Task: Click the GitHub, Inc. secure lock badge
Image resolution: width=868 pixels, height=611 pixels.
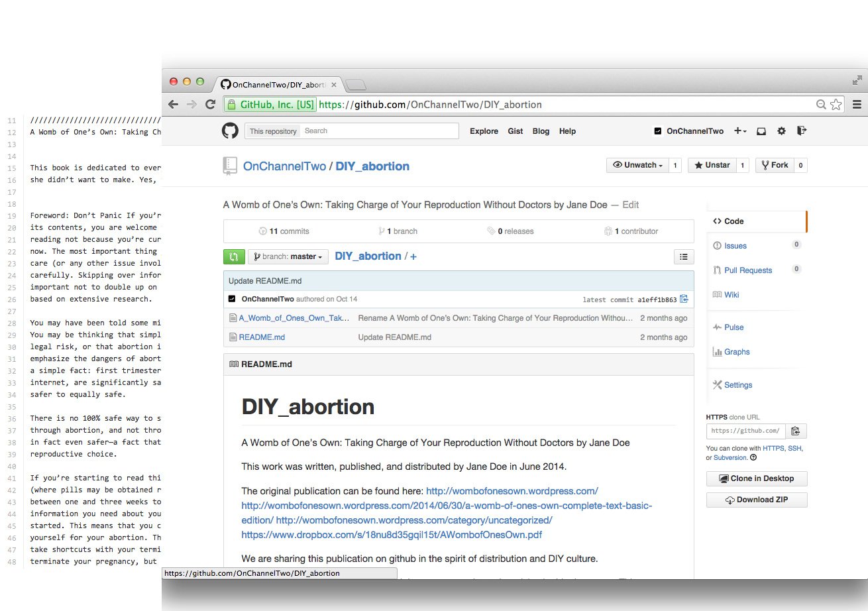Action: (x=270, y=104)
